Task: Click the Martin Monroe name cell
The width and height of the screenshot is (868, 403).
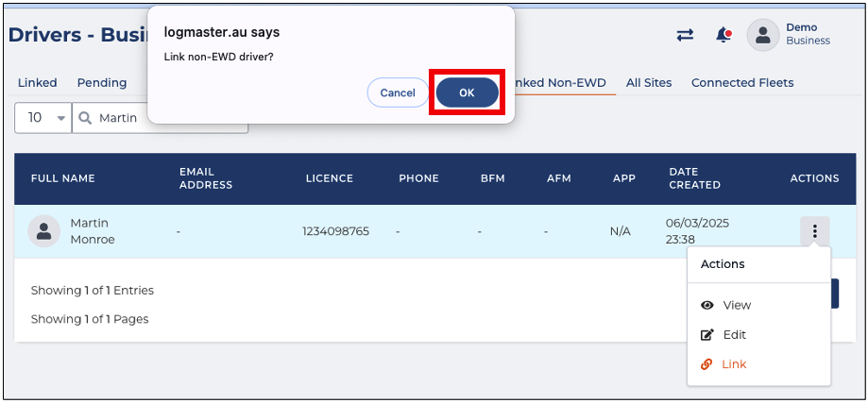Action: point(93,231)
